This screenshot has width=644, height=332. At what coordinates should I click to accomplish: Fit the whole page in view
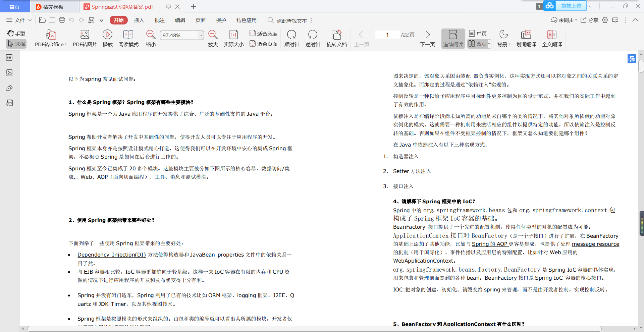[x=263, y=44]
